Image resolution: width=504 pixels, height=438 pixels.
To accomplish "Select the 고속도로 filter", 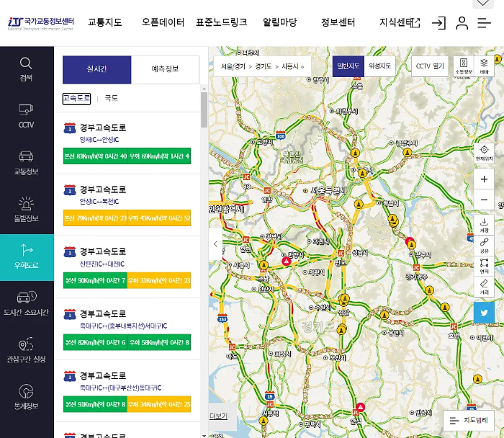I will (76, 98).
